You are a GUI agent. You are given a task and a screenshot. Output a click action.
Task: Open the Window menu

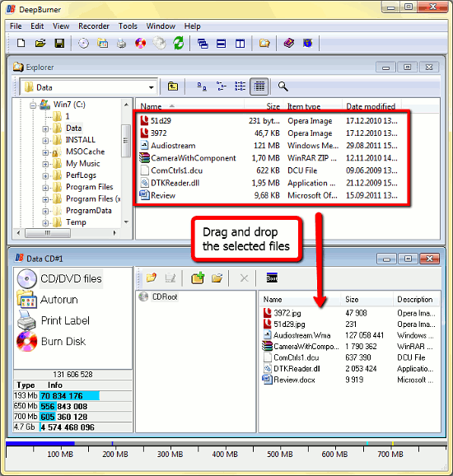161,26
